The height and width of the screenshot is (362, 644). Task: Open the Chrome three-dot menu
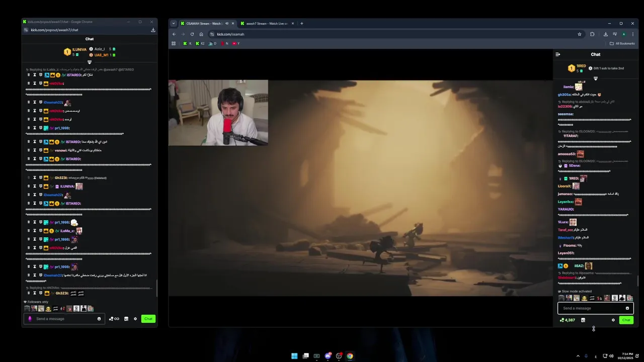632,34
